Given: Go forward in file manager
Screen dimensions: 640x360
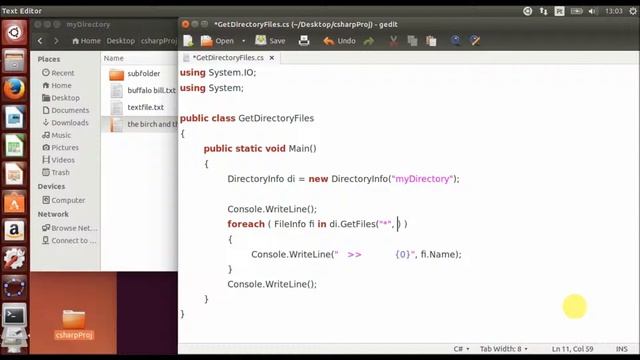Looking at the screenshot, I should [x=56, y=41].
